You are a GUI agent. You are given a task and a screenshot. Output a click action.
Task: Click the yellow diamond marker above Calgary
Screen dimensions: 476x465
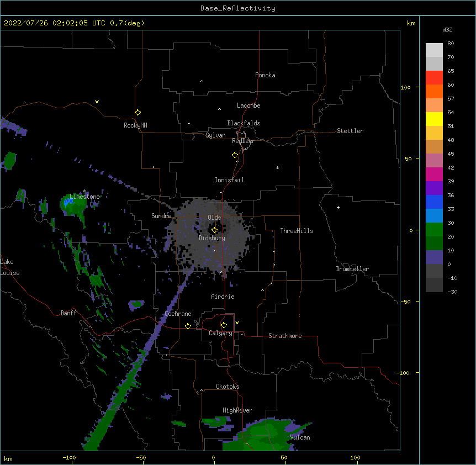(224, 325)
